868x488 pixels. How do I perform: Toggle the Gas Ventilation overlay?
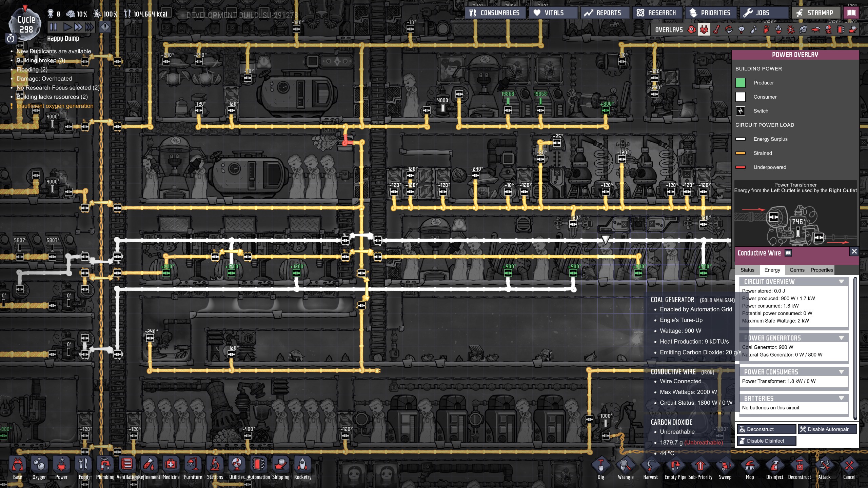coord(766,30)
